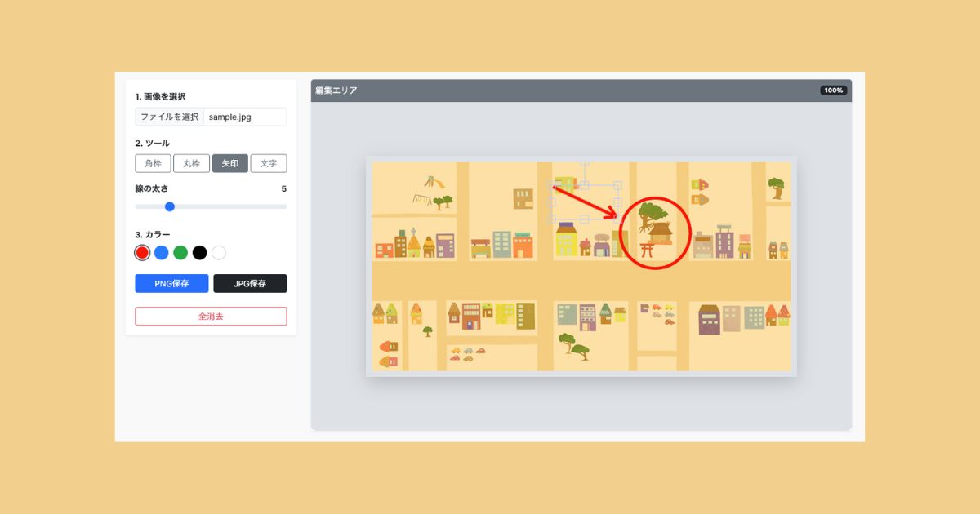Select the 丸枠 circle tool
Image resolution: width=980 pixels, height=514 pixels.
pyautogui.click(x=191, y=163)
